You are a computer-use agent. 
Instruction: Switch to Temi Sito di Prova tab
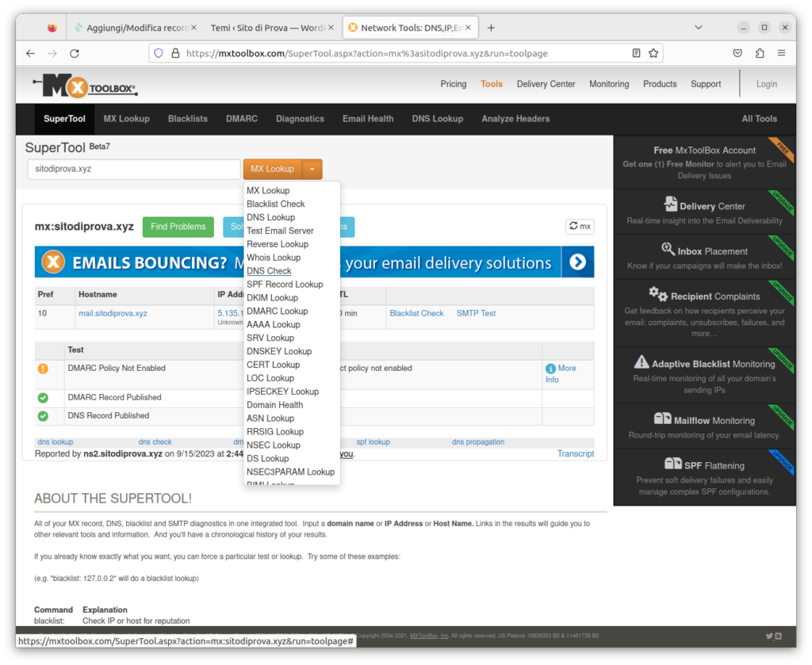click(271, 28)
